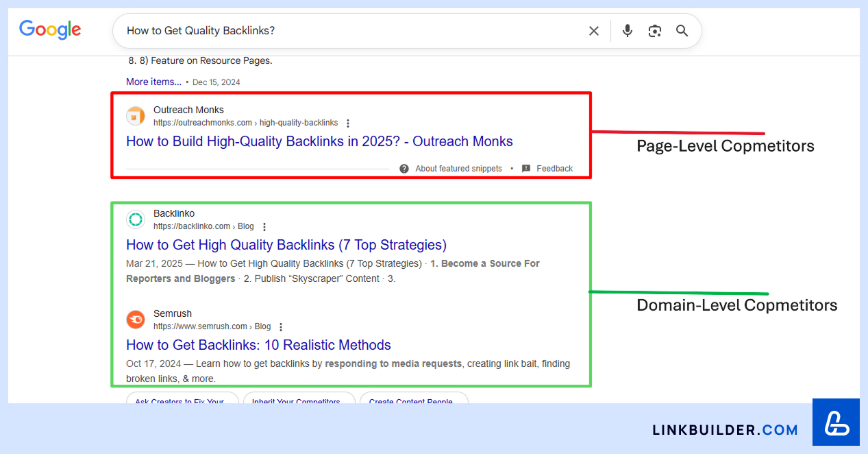Screen dimensions: 868x454
Task: Click the Semrush snippet starting 'Oct 17, 2024'
Action: click(x=348, y=371)
